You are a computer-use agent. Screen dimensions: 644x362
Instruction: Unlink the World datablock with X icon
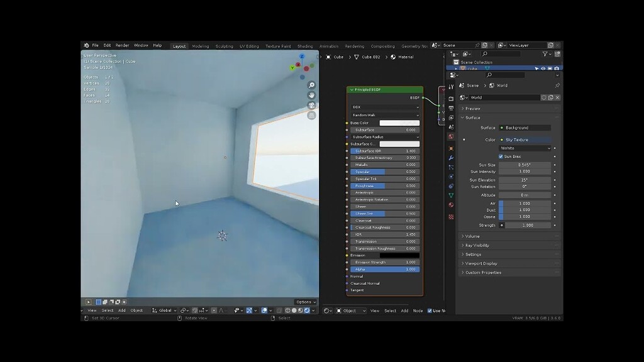(x=557, y=97)
